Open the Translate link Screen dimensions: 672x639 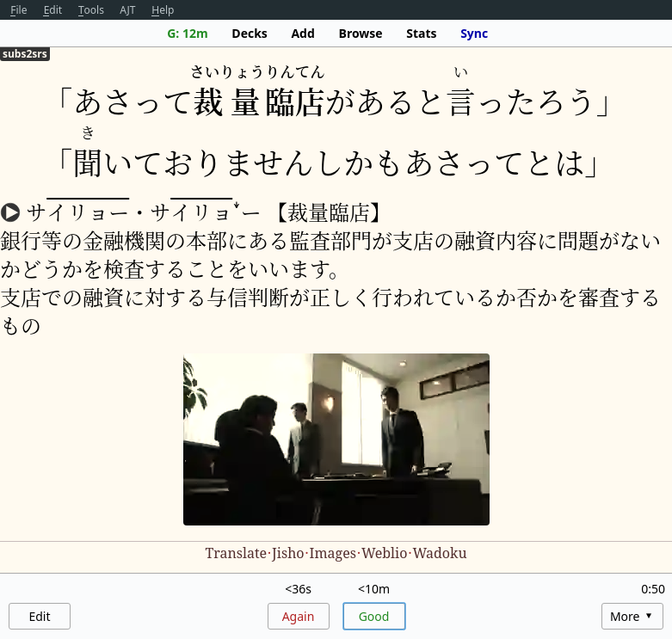pyautogui.click(x=235, y=553)
